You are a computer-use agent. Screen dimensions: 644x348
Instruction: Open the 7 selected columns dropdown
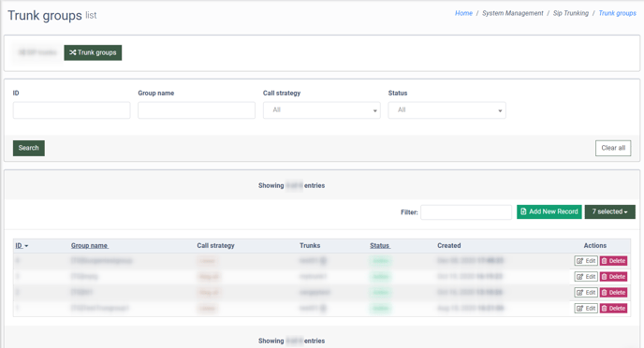pos(610,211)
